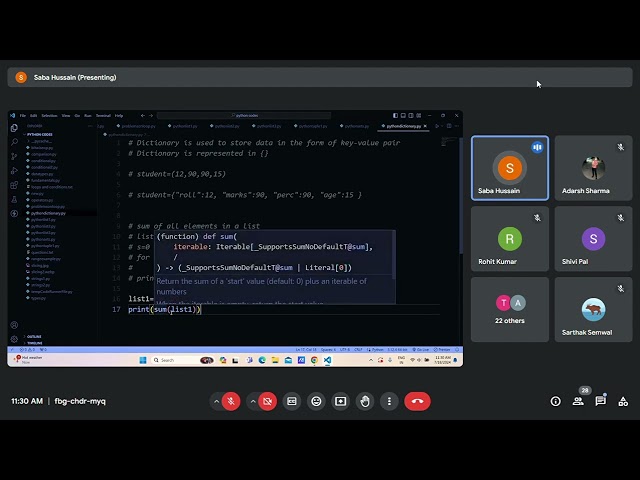The image size is (640, 480).
Task: Open Microsoft Edge from the shared taskbar
Action: click(x=262, y=360)
